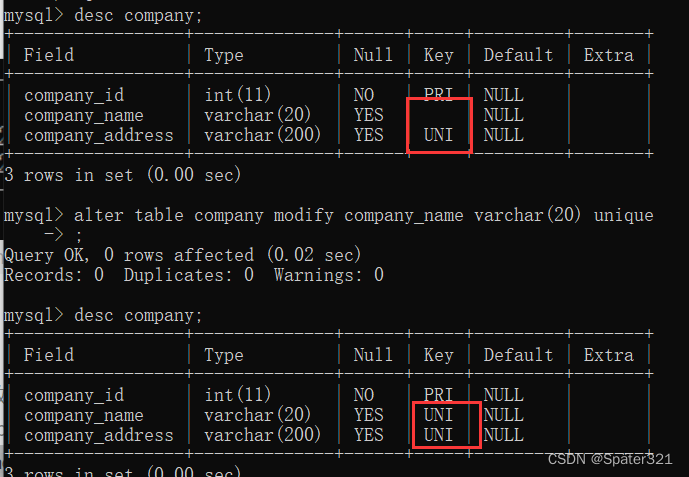Image resolution: width=689 pixels, height=477 pixels.
Task: Click the "Field" header in the upper table
Action: 48,55
